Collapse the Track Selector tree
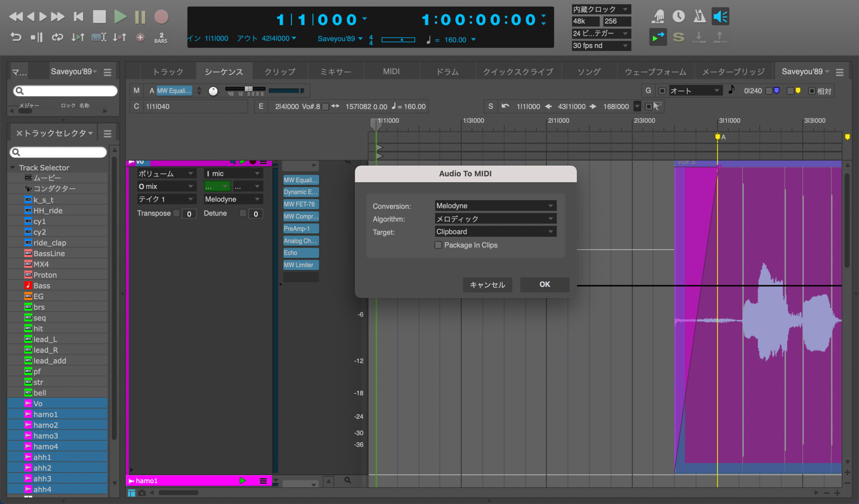This screenshot has width=859, height=504. coord(13,168)
